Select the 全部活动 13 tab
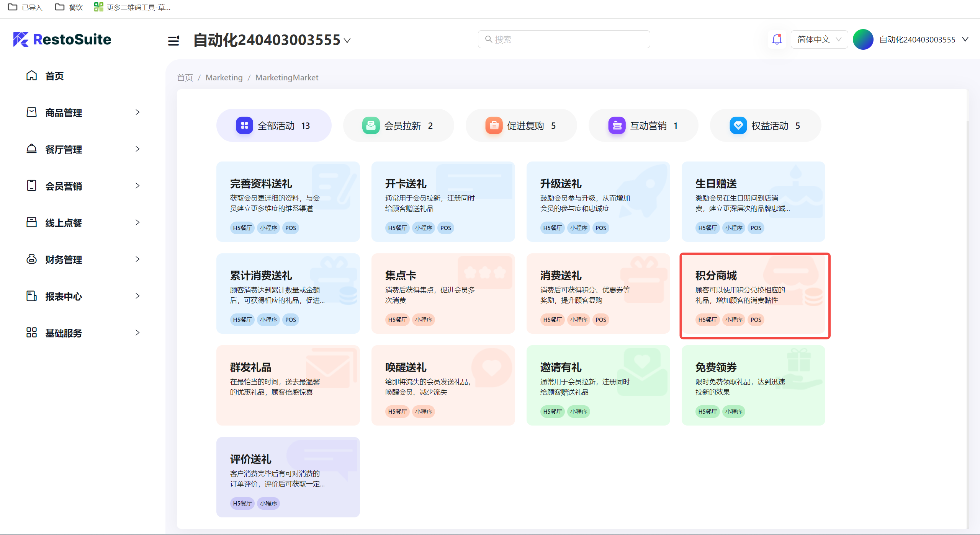 274,126
